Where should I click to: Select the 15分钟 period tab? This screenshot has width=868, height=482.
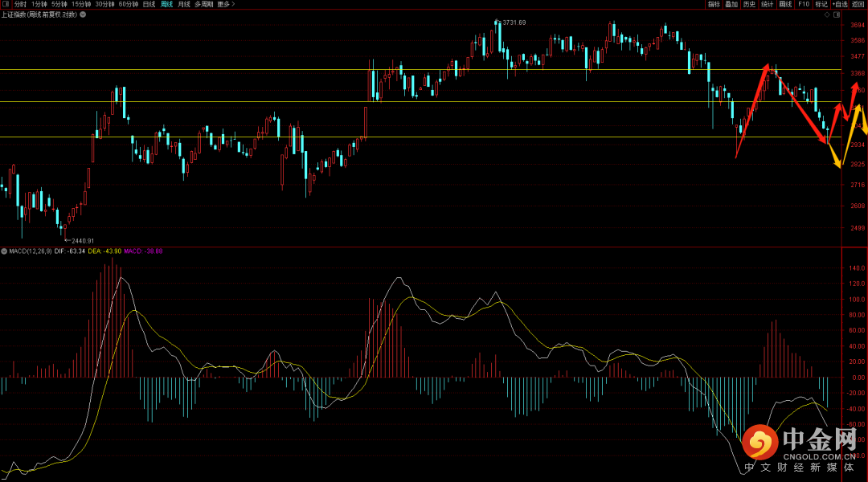(81, 4)
